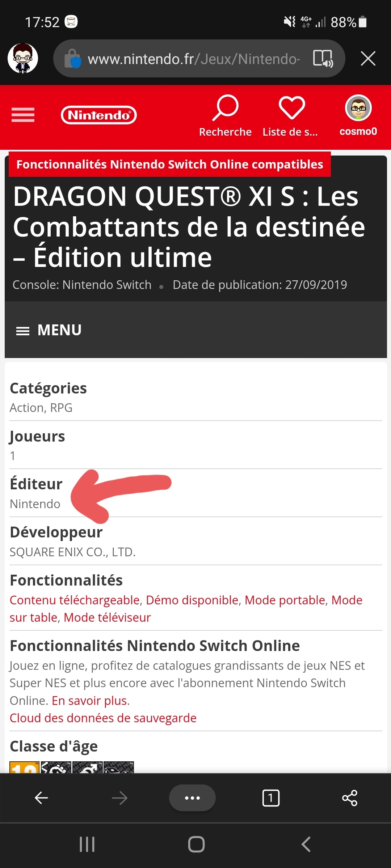391x868 pixels.
Task: Open the Nintendo hamburger menu
Action: click(x=23, y=115)
